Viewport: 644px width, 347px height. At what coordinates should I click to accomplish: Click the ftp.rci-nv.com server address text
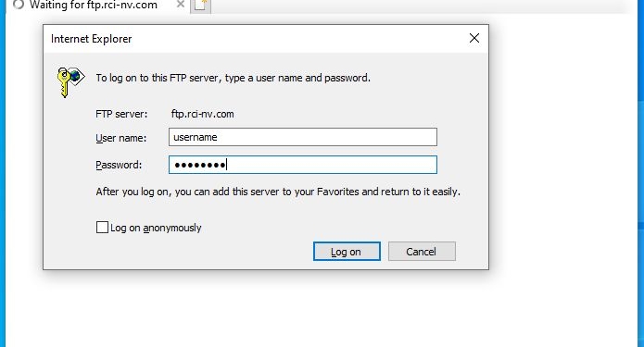click(203, 114)
